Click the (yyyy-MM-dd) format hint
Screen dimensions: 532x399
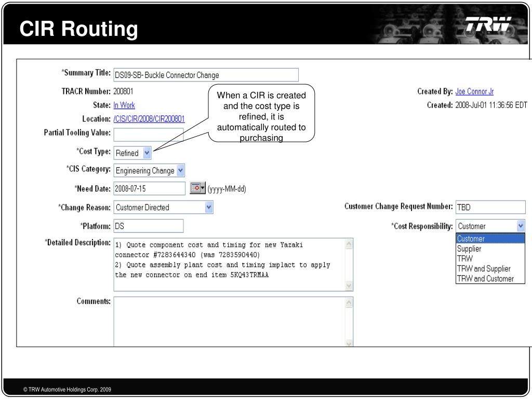click(227, 189)
